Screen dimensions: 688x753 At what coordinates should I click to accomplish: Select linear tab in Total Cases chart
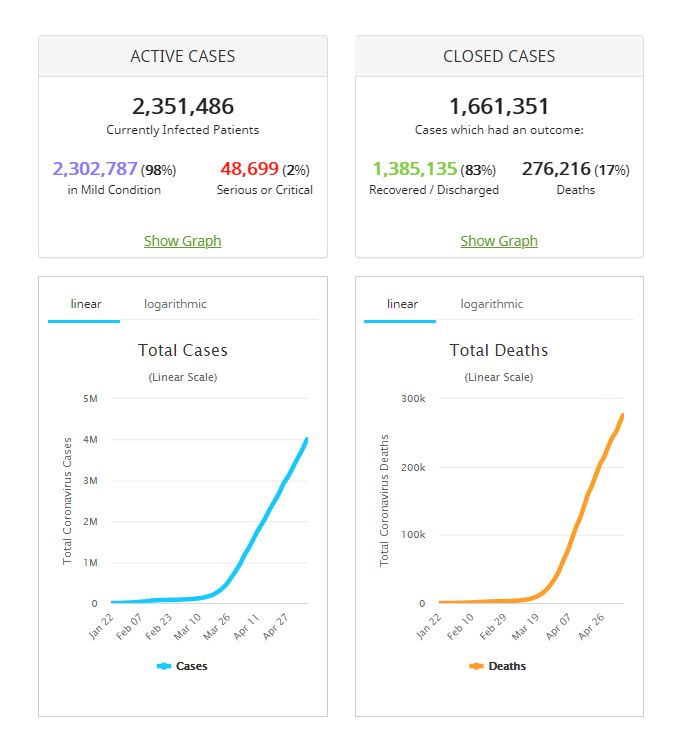click(x=84, y=304)
